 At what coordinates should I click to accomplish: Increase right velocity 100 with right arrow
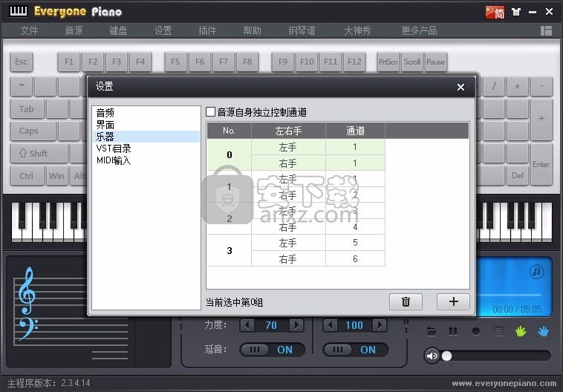[380, 325]
